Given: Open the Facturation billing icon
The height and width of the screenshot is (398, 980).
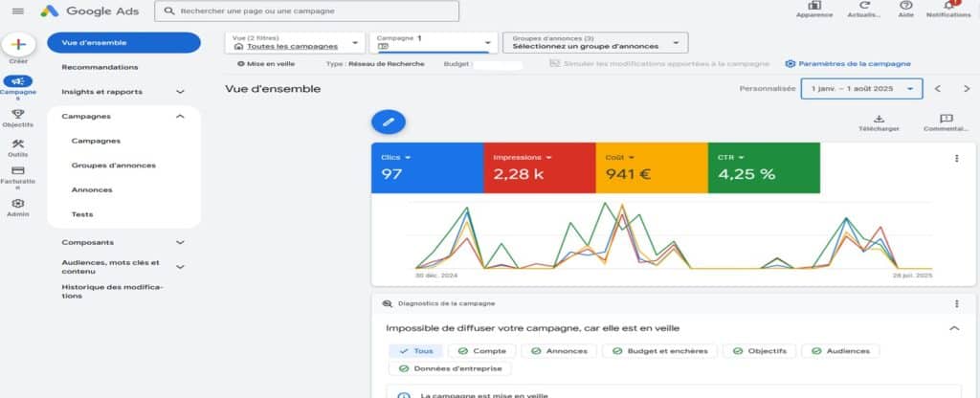Looking at the screenshot, I should 17,171.
